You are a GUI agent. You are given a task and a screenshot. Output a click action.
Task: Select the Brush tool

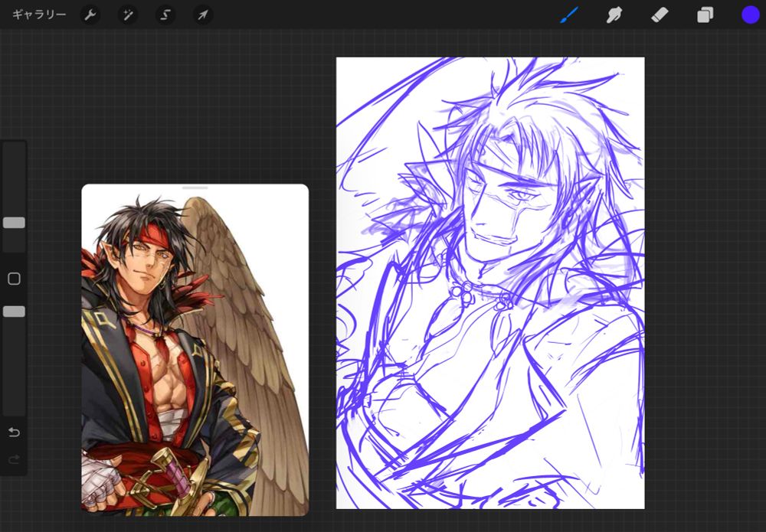[x=569, y=15]
